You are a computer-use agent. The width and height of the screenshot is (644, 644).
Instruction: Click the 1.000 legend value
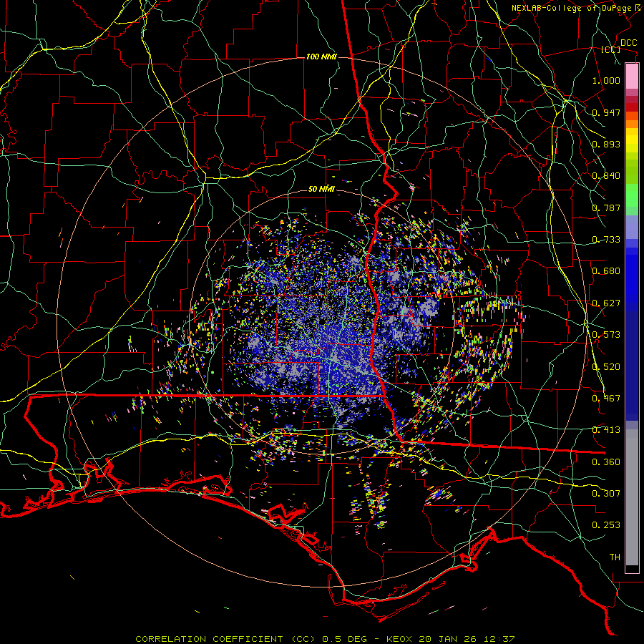click(x=606, y=80)
